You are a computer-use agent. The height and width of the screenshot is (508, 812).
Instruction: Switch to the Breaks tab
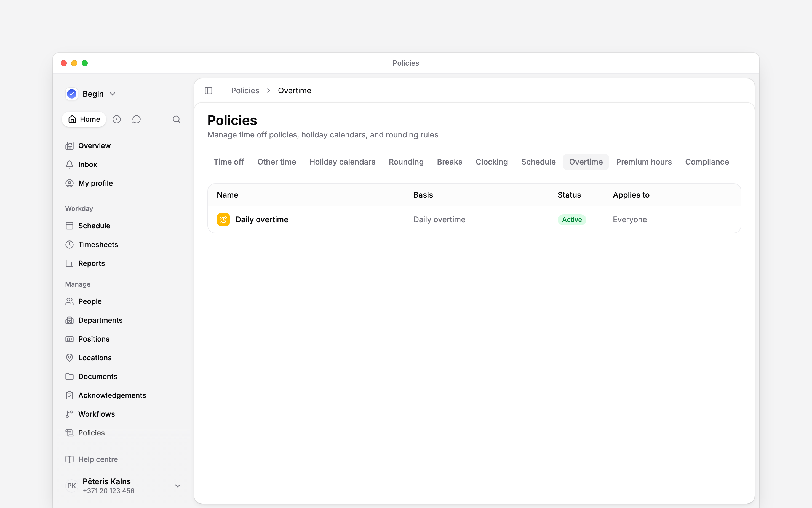coord(450,162)
